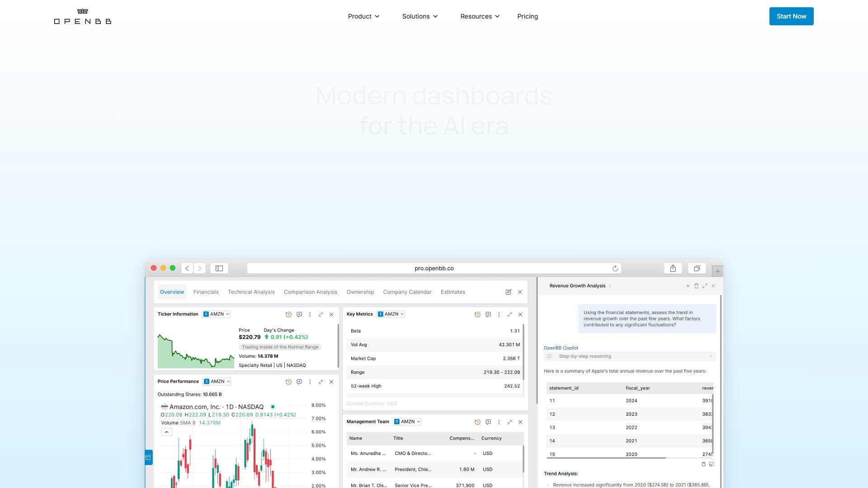Open AMZN ticker dropdown in Management Team
This screenshot has height=488, width=868.
click(x=407, y=422)
